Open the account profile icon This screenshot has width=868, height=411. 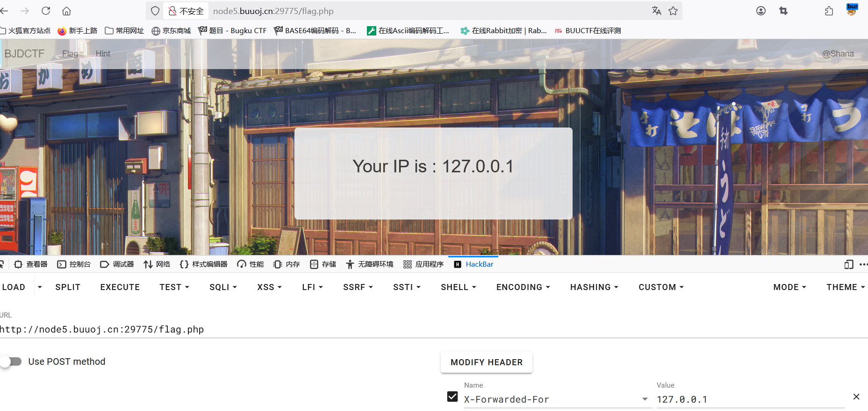[x=761, y=11]
